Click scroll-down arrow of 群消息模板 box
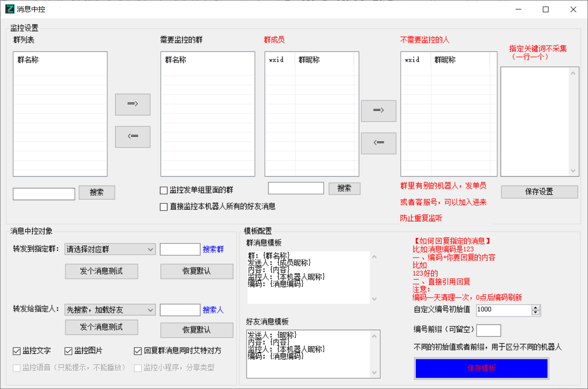 374,299
